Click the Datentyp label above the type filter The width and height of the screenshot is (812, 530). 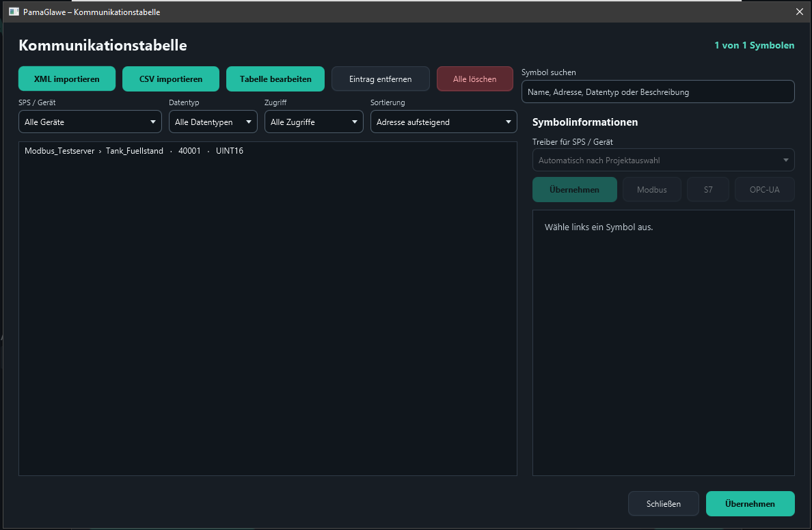tap(184, 102)
